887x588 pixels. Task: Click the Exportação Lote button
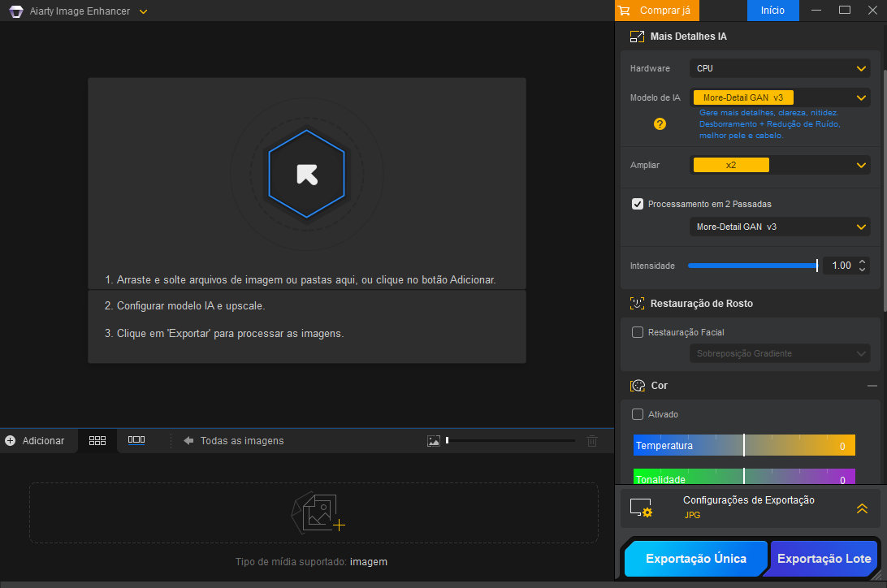824,559
